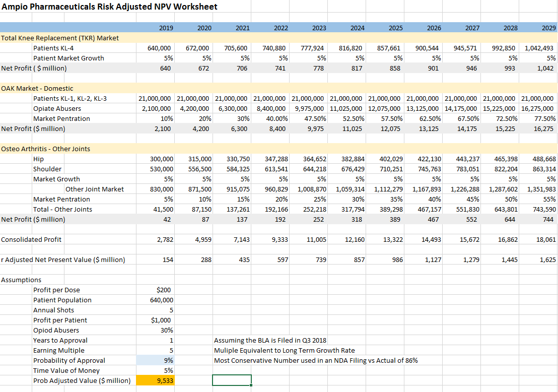Screen dimensions: 558x392
Task: Select the Profit per Dose $200 cell
Action: (x=164, y=290)
